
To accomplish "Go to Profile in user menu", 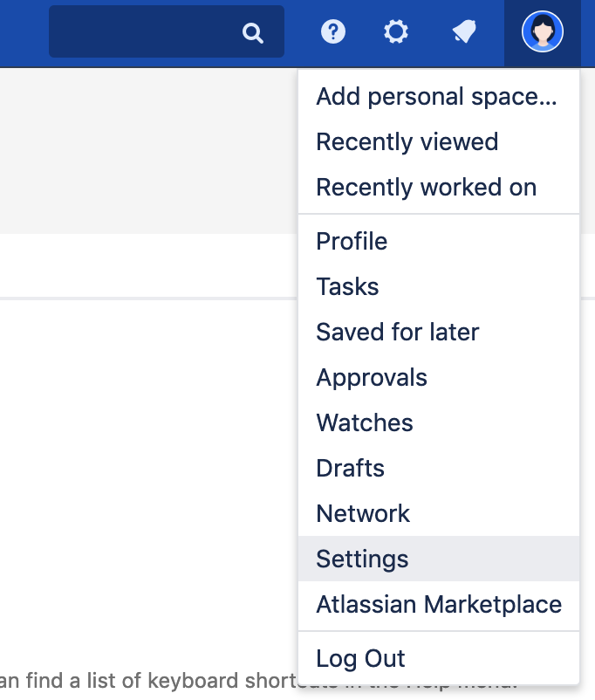I will tap(352, 242).
